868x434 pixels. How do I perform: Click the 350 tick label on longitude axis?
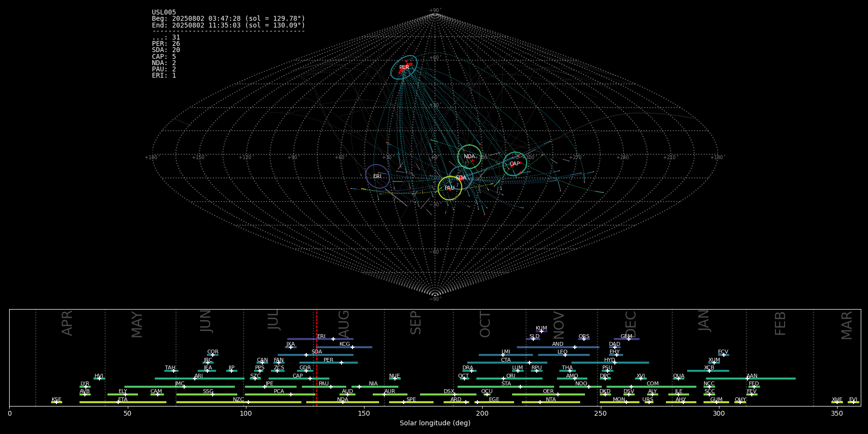pos(837,414)
